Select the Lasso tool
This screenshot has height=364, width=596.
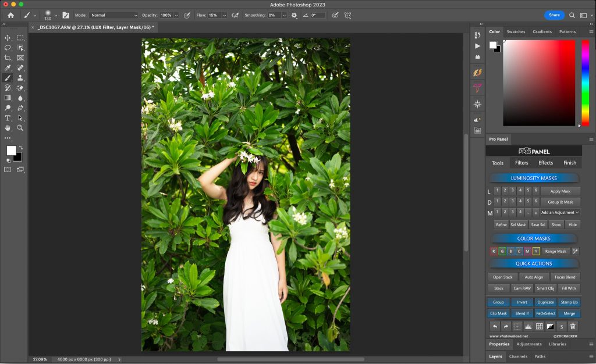pyautogui.click(x=8, y=48)
